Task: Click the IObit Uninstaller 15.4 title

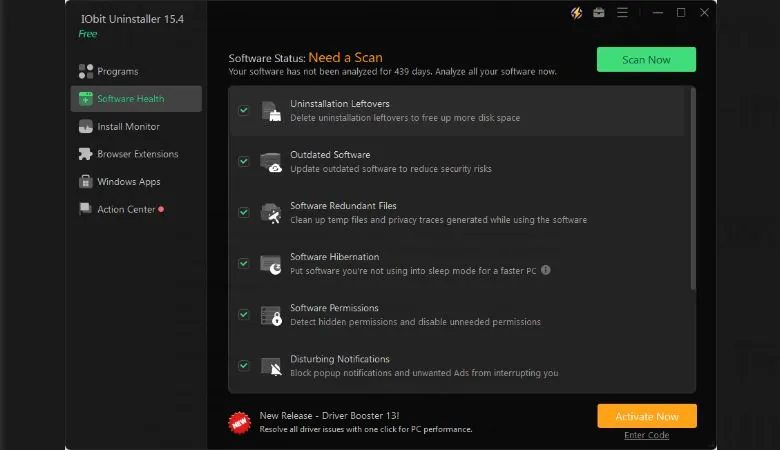Action: coord(132,19)
